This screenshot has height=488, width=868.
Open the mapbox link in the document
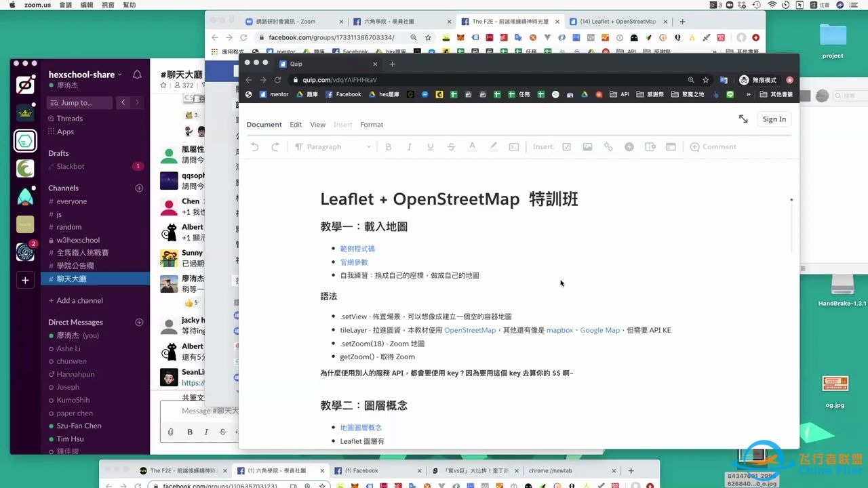point(559,330)
